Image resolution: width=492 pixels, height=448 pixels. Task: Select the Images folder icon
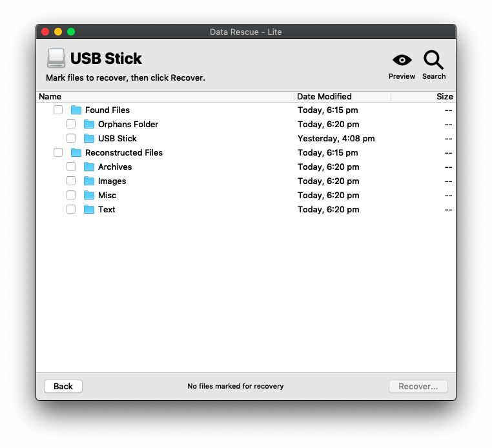(x=89, y=181)
